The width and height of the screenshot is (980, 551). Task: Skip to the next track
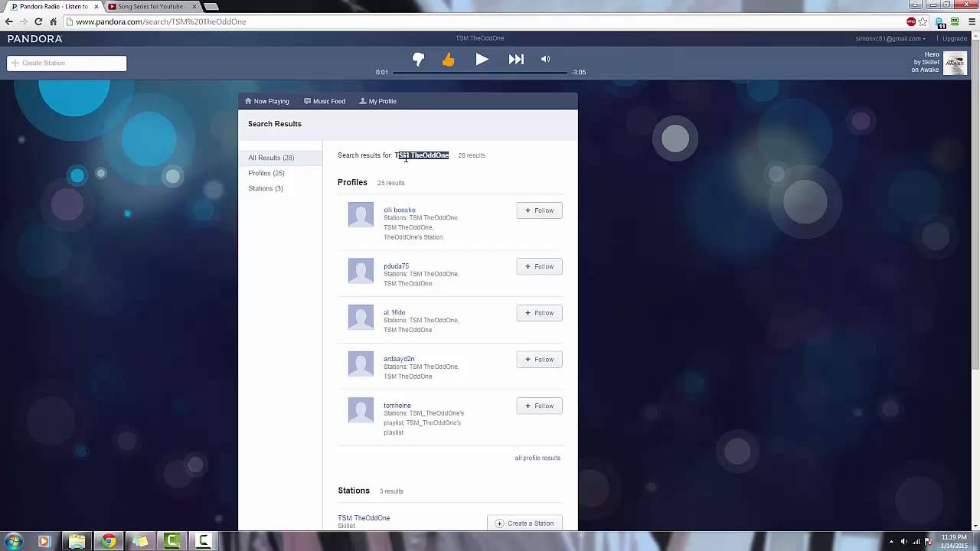click(x=516, y=59)
